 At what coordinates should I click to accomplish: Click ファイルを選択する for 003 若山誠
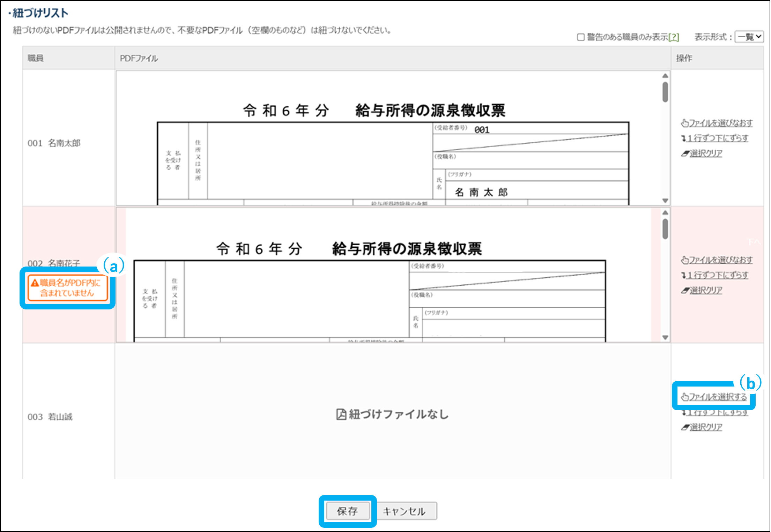click(714, 397)
